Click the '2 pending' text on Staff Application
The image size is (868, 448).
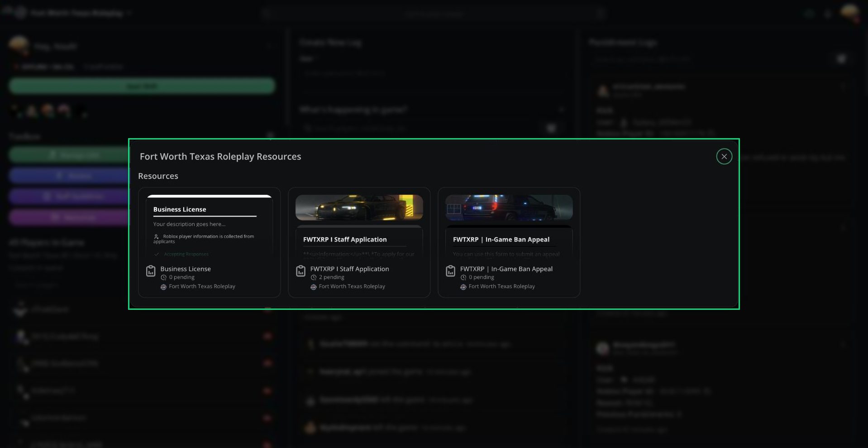pos(331,277)
